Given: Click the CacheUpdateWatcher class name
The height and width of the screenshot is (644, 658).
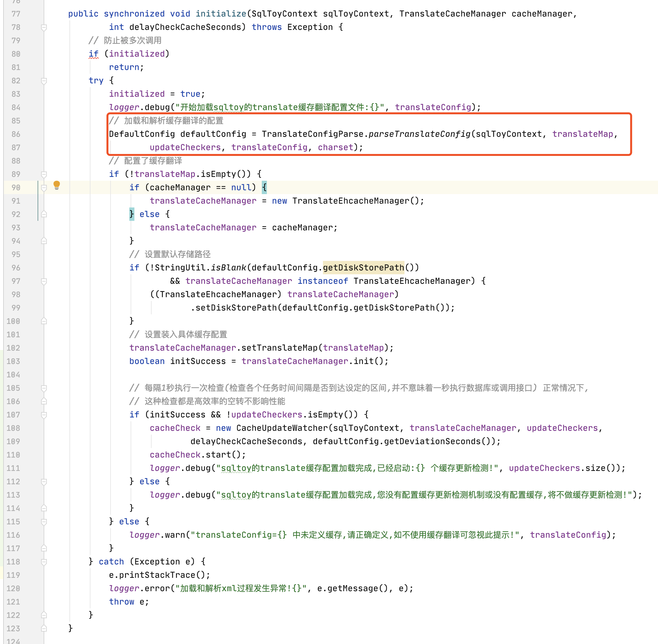Looking at the screenshot, I should tap(282, 428).
